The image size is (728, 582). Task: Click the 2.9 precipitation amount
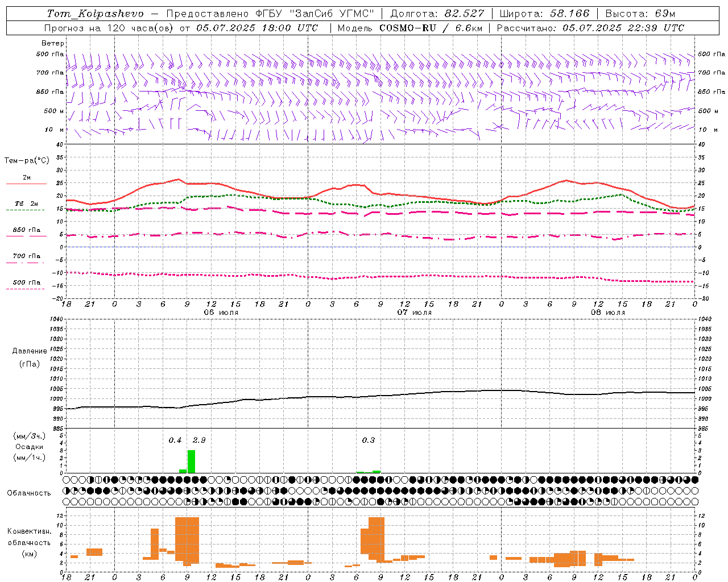click(x=199, y=440)
